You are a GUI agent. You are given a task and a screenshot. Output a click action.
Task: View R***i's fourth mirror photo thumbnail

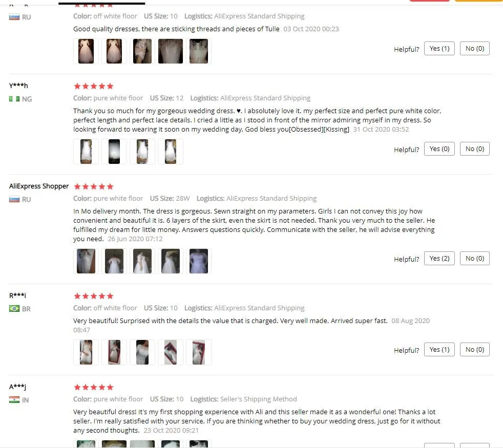point(171,352)
